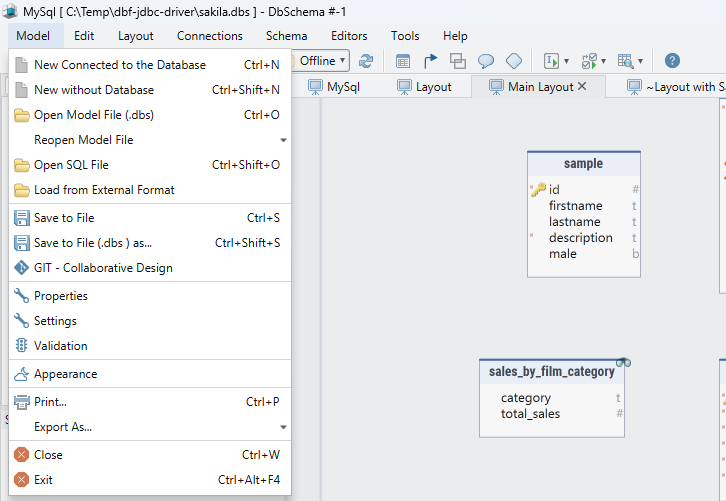Switch to the MySql layout tab
The width and height of the screenshot is (726, 501).
[334, 87]
